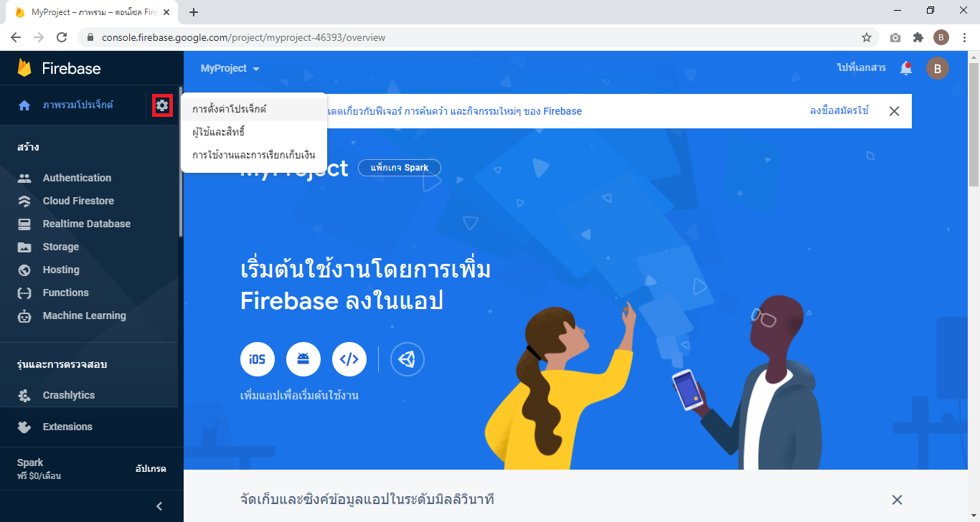The height and width of the screenshot is (522, 980).
Task: Open Authentication from the sidebar
Action: click(77, 178)
